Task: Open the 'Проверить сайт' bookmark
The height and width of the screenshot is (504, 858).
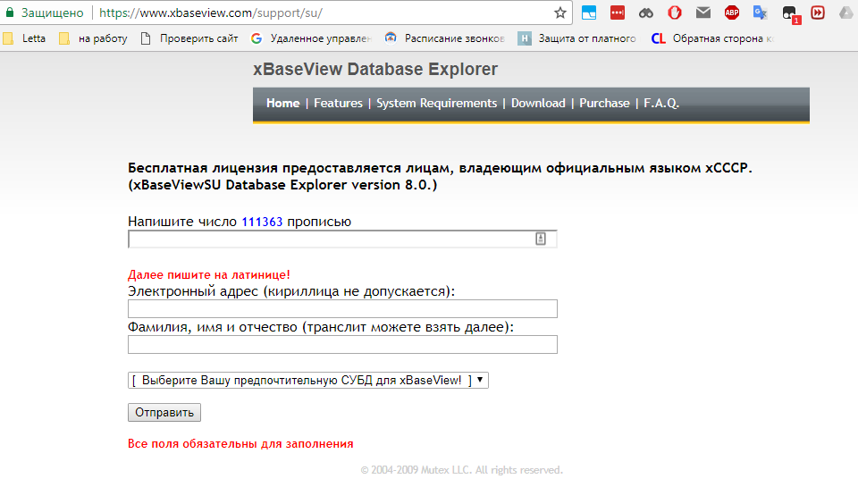Action: pos(189,38)
